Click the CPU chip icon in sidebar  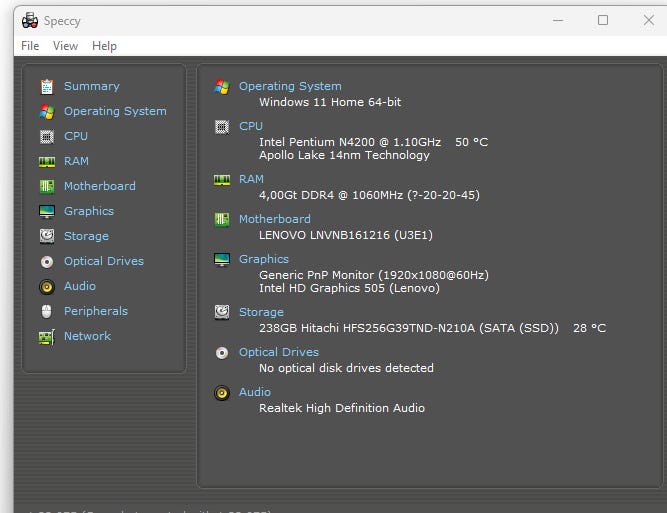(47, 137)
